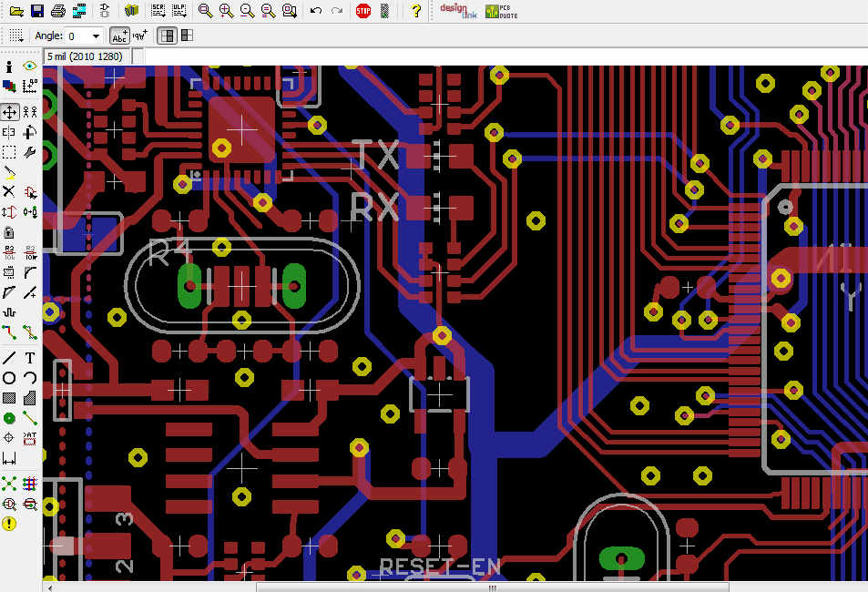Show Errors with yellow exclamation icon

[x=9, y=524]
